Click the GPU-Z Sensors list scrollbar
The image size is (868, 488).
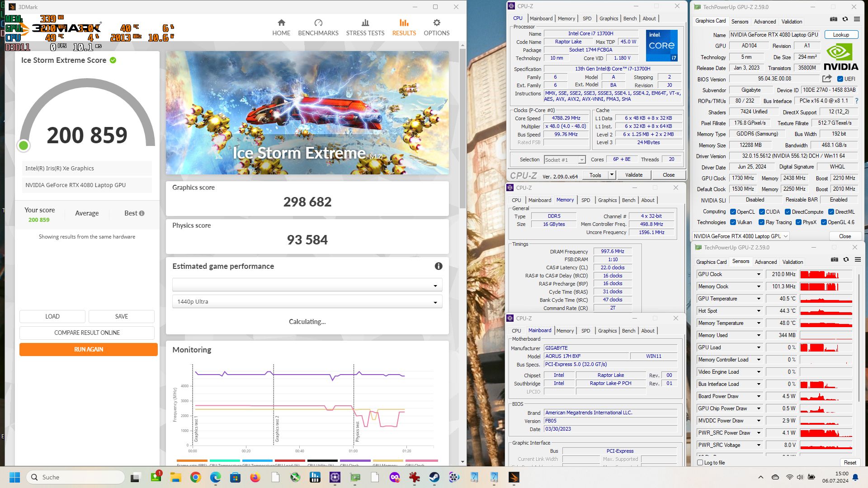(x=858, y=338)
